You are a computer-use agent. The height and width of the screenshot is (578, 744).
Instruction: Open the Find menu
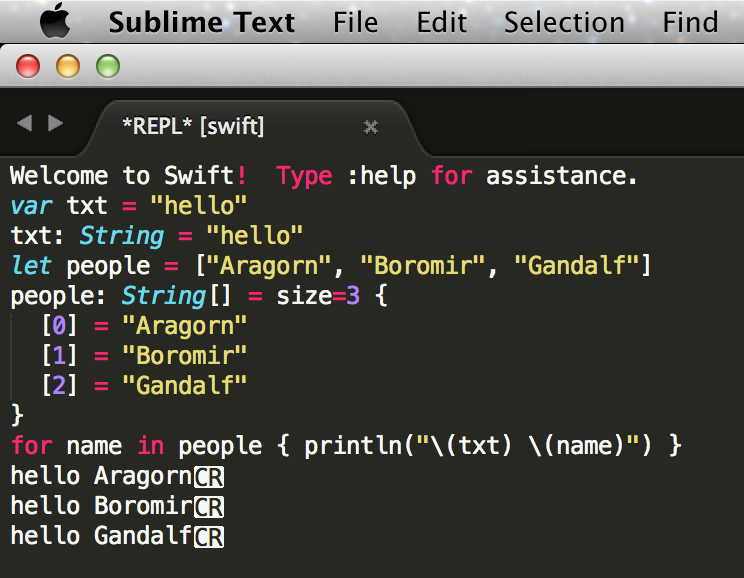coord(690,22)
